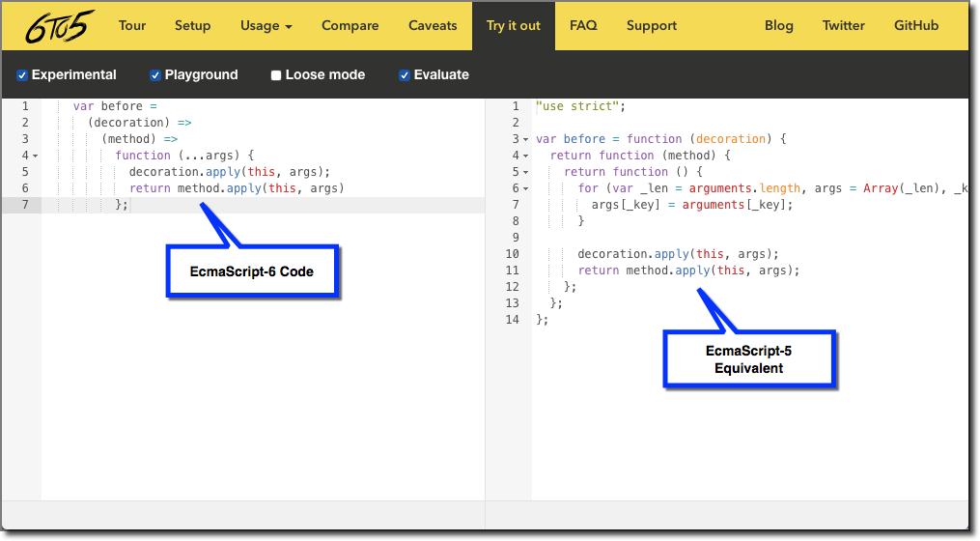Click "decoration.apply(this, args);" in left editor
Screen dimensions: 980x541
point(230,171)
